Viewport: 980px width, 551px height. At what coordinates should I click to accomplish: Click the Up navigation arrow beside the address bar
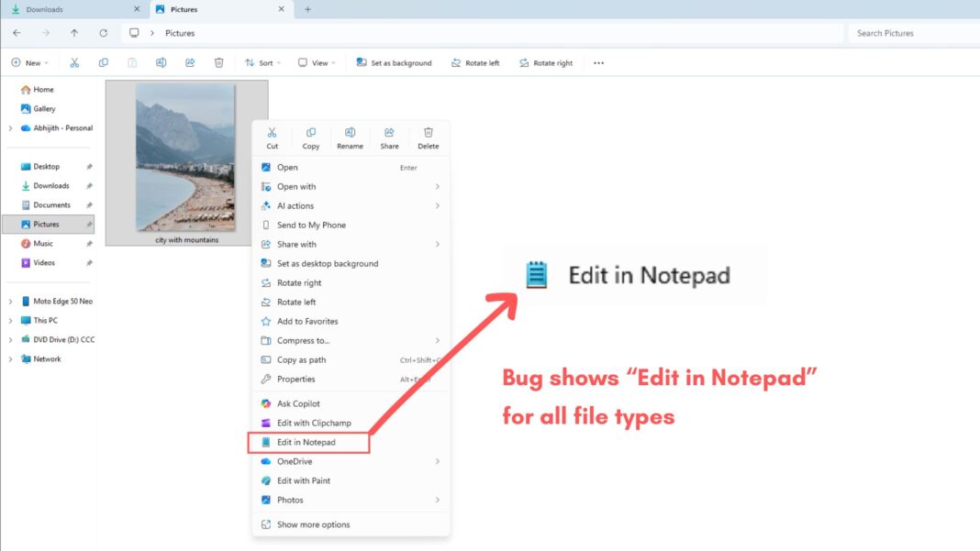tap(74, 33)
